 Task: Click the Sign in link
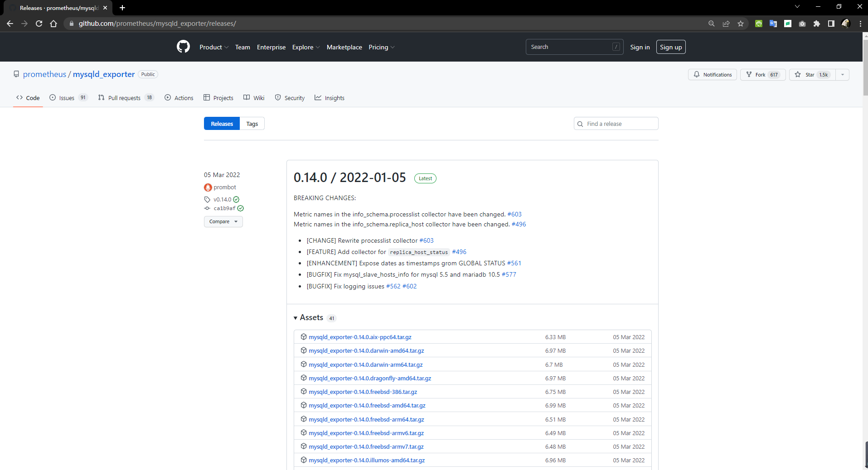click(x=640, y=47)
